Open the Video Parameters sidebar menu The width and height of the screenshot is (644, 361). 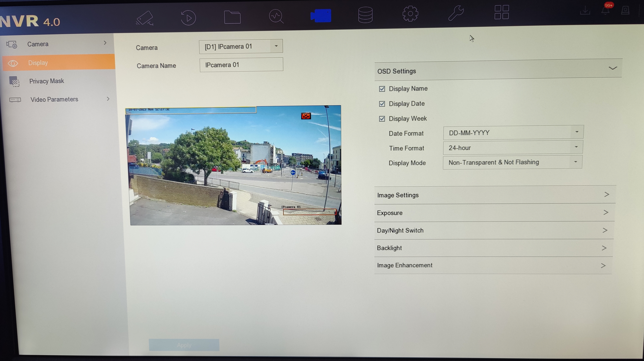click(54, 99)
